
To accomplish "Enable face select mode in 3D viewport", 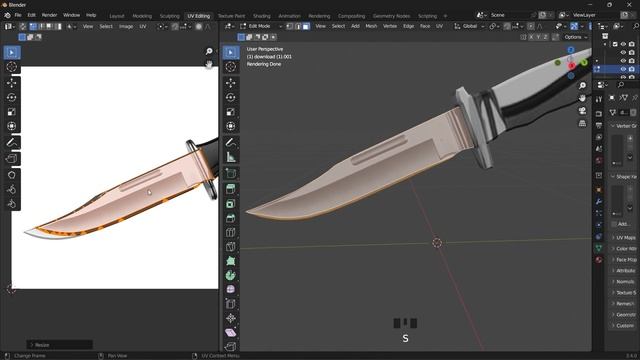I will 306,26.
